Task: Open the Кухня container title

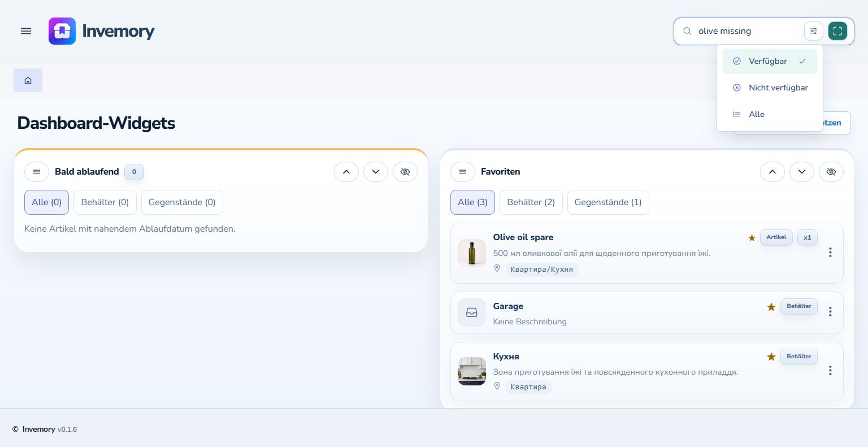Action: tap(506, 357)
